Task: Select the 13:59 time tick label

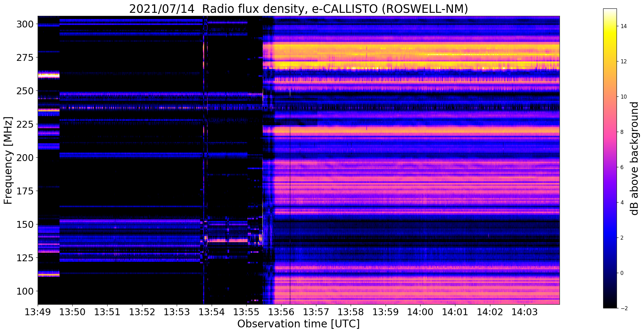Action: tap(386, 312)
